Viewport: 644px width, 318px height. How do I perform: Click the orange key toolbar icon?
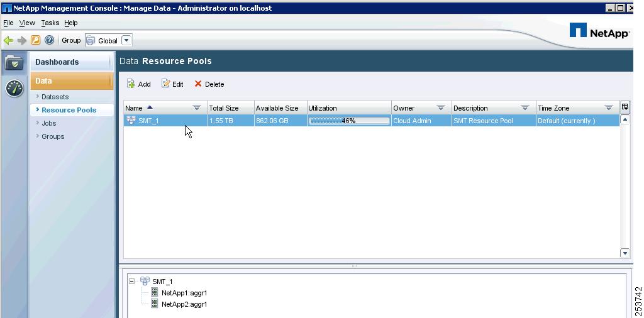pyautogui.click(x=36, y=40)
